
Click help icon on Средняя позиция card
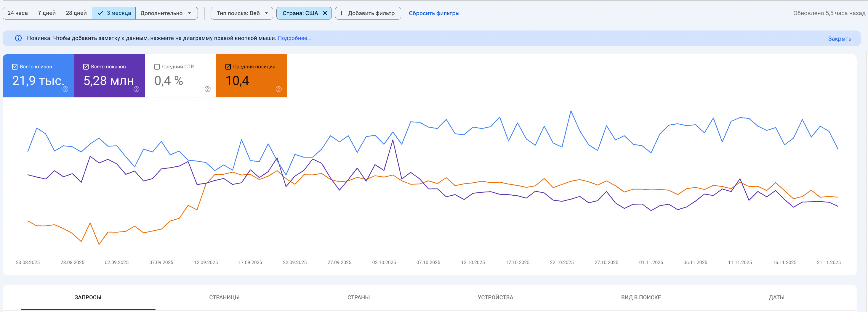point(279,89)
